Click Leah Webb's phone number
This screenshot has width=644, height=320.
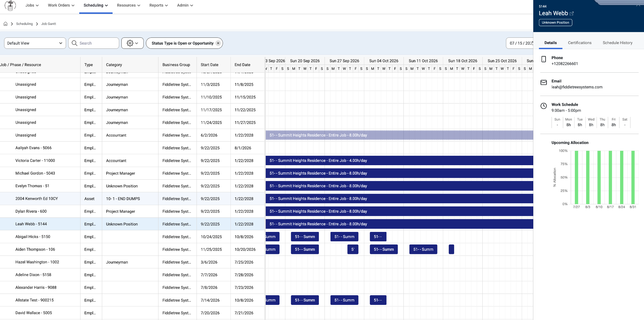tap(565, 64)
